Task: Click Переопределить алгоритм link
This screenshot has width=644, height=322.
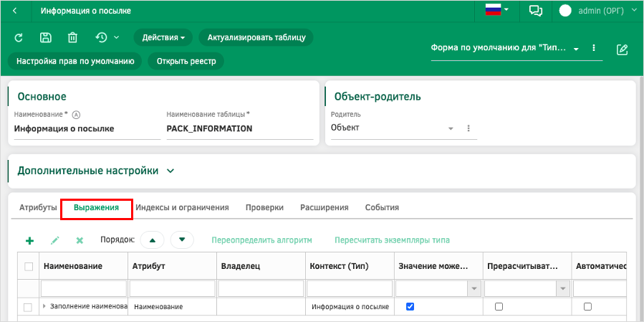Action: [x=261, y=240]
